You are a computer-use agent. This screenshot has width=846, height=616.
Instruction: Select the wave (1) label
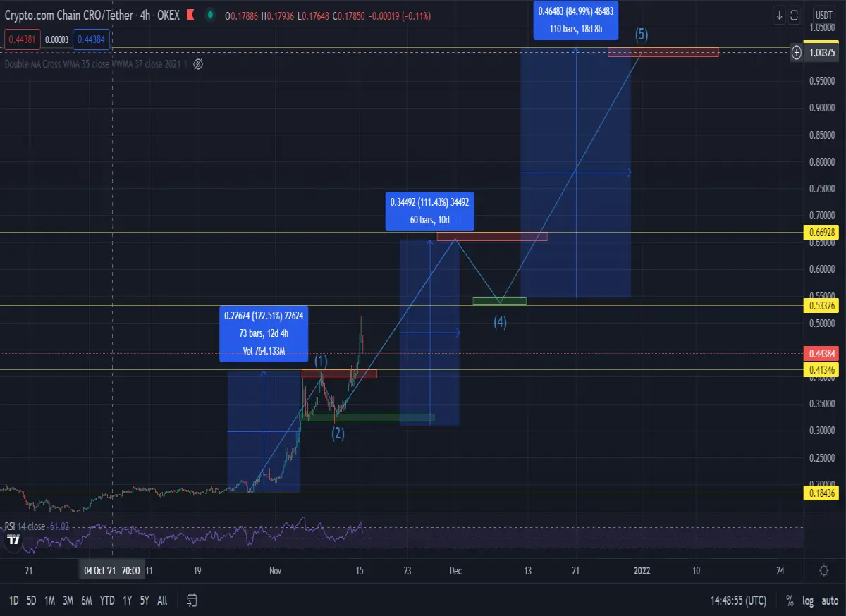click(x=321, y=361)
